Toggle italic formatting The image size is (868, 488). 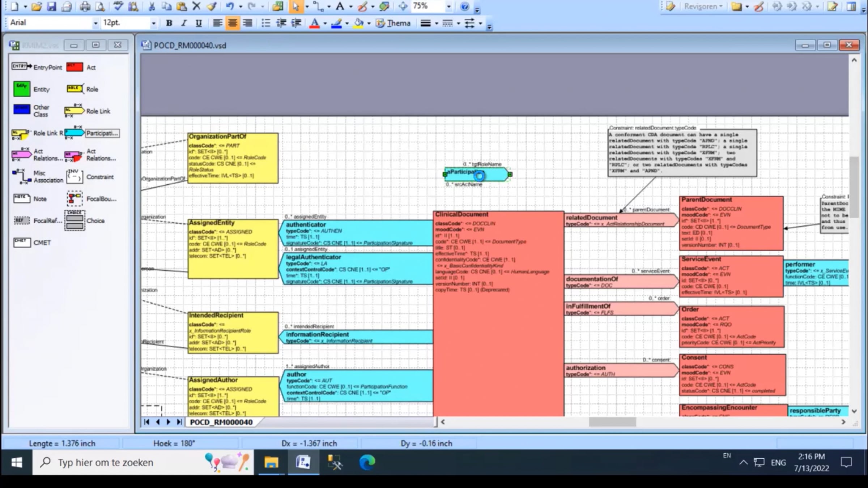(184, 23)
